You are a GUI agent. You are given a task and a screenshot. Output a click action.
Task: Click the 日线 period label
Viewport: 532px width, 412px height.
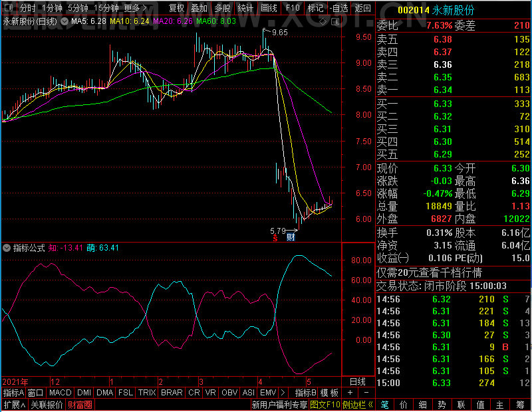tap(358, 382)
